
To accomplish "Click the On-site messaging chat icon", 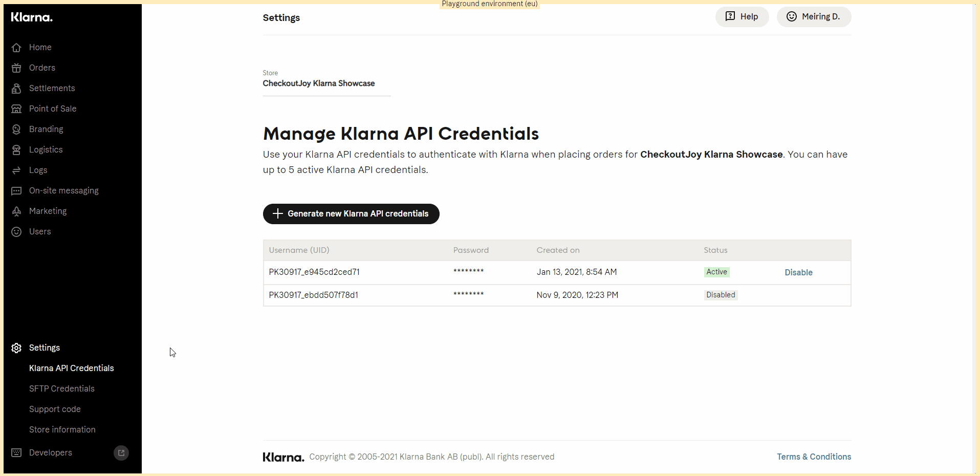I will (16, 191).
